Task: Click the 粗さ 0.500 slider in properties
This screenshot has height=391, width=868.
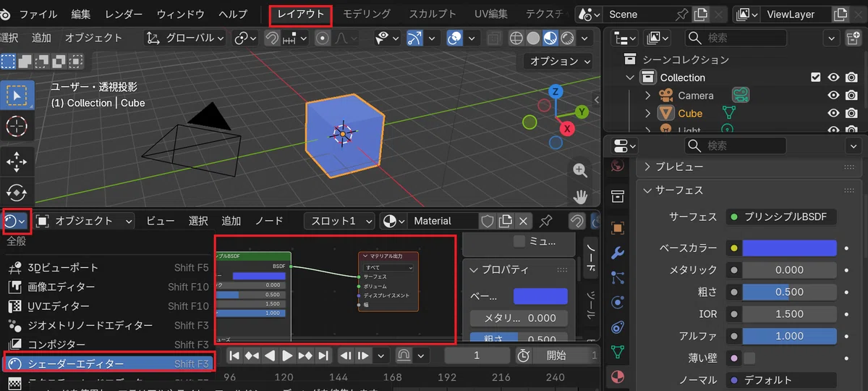Action: coord(789,292)
